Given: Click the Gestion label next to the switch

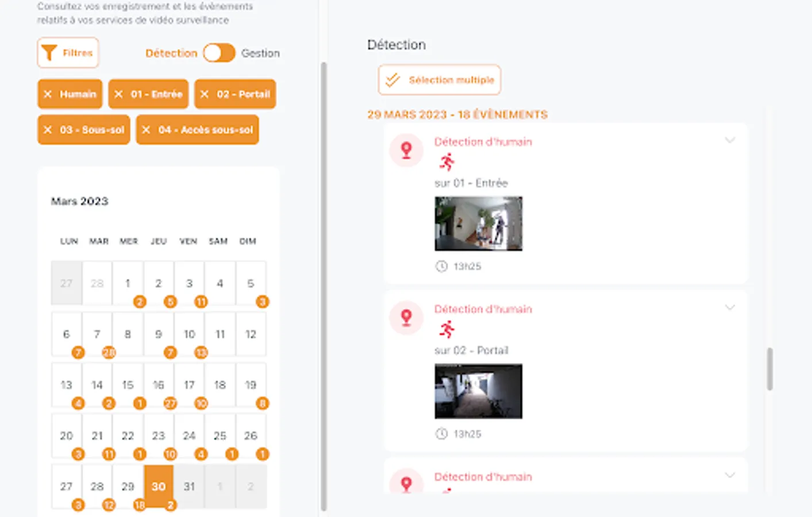Looking at the screenshot, I should coord(260,53).
